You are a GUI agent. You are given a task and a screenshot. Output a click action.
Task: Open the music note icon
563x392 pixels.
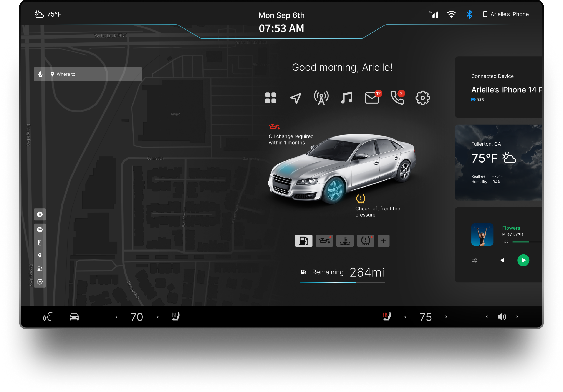click(x=347, y=98)
